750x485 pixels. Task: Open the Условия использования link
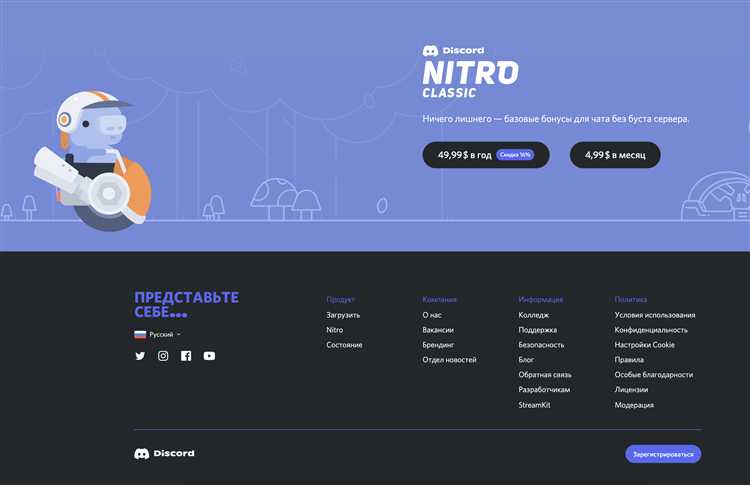[x=655, y=315]
